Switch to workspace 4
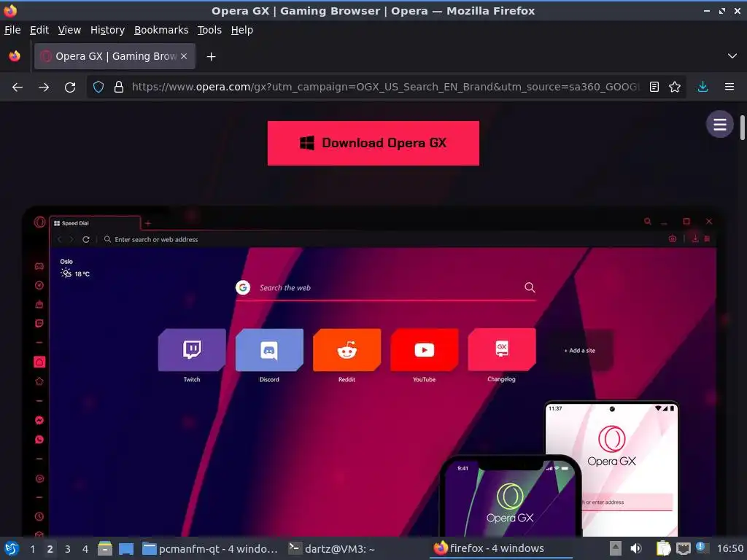 85,549
